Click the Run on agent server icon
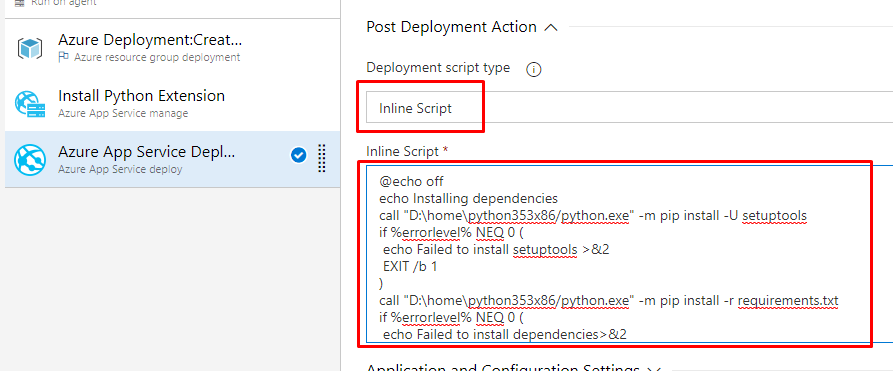 19,3
